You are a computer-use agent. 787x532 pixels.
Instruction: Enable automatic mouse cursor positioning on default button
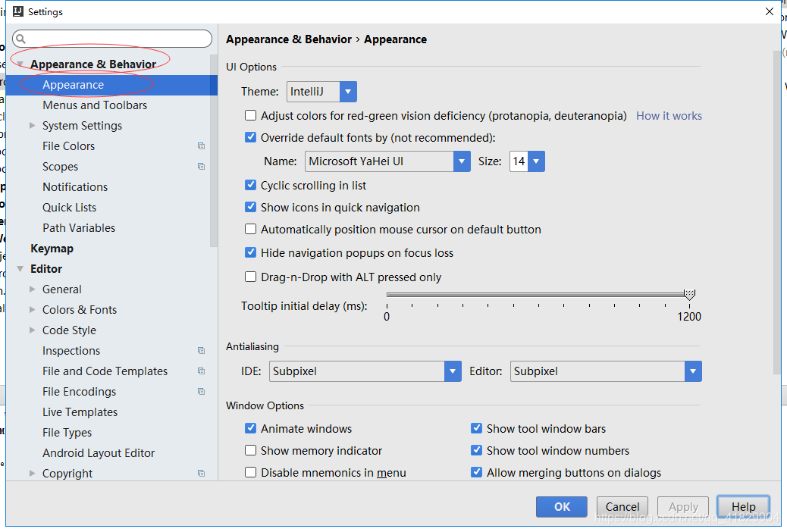coord(250,229)
